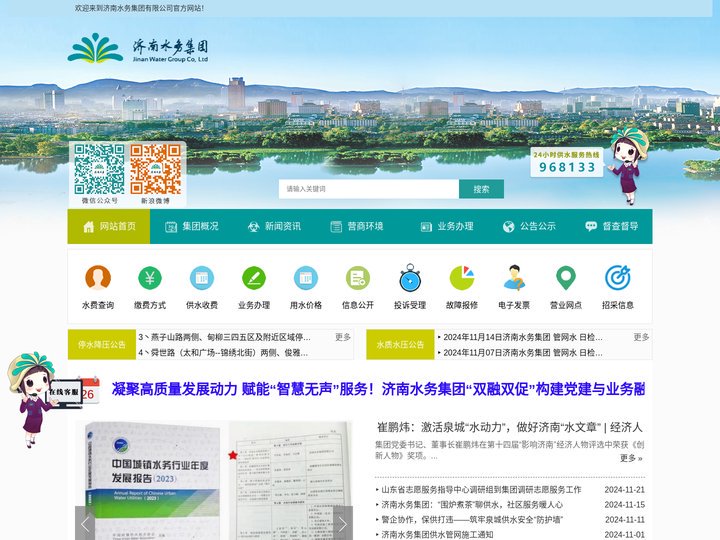Open the 业务办理 green pen icon
Image resolution: width=720 pixels, height=540 pixels.
(x=254, y=277)
